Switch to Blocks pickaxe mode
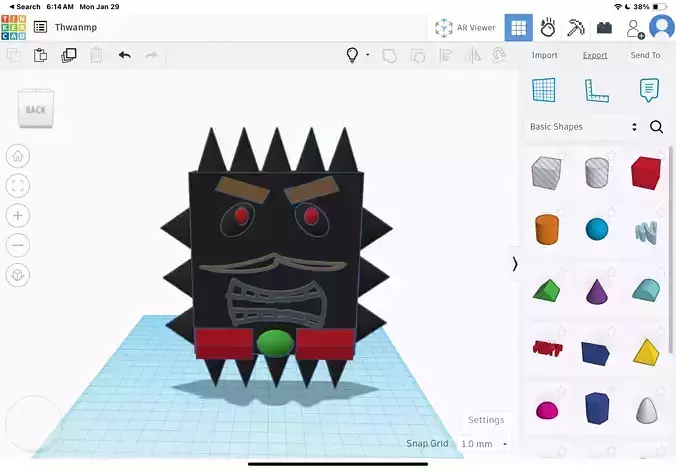This screenshot has width=676, height=470. click(576, 28)
